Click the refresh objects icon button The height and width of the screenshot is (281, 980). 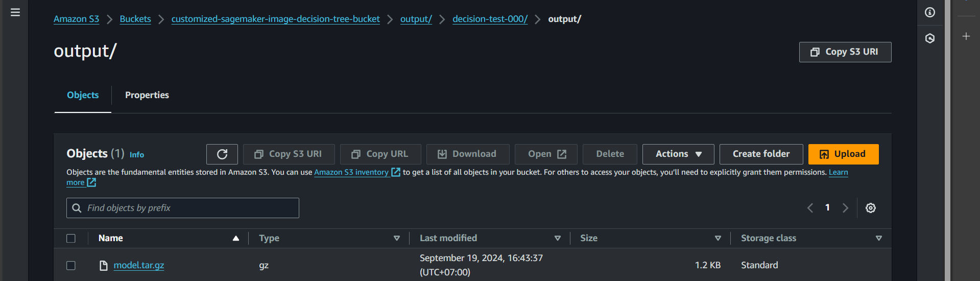point(222,154)
